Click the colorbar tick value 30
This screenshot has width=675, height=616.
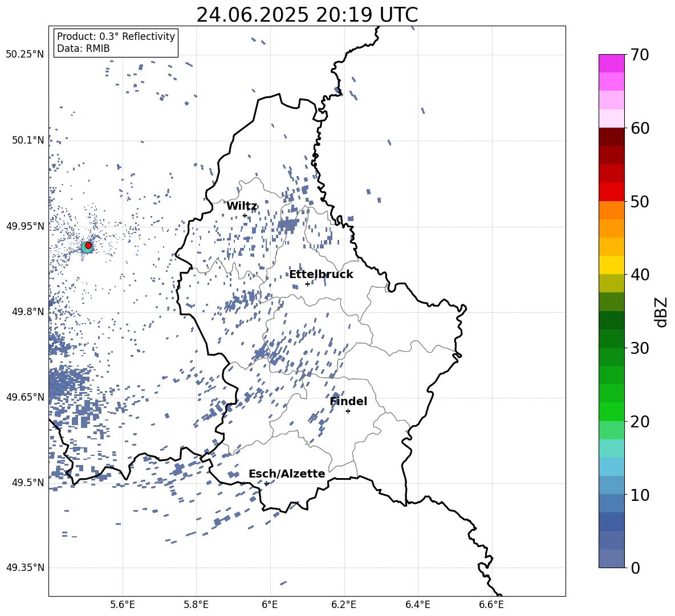coord(640,348)
